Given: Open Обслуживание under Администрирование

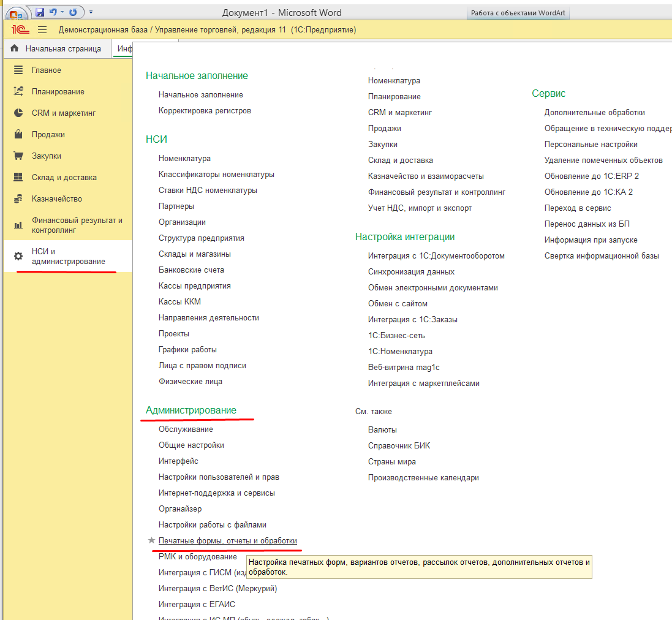Looking at the screenshot, I should pyautogui.click(x=186, y=429).
